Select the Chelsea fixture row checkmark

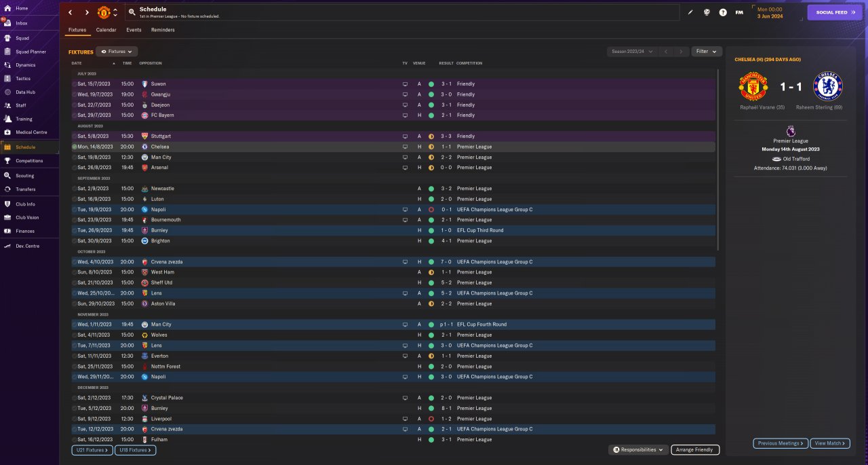coord(75,147)
